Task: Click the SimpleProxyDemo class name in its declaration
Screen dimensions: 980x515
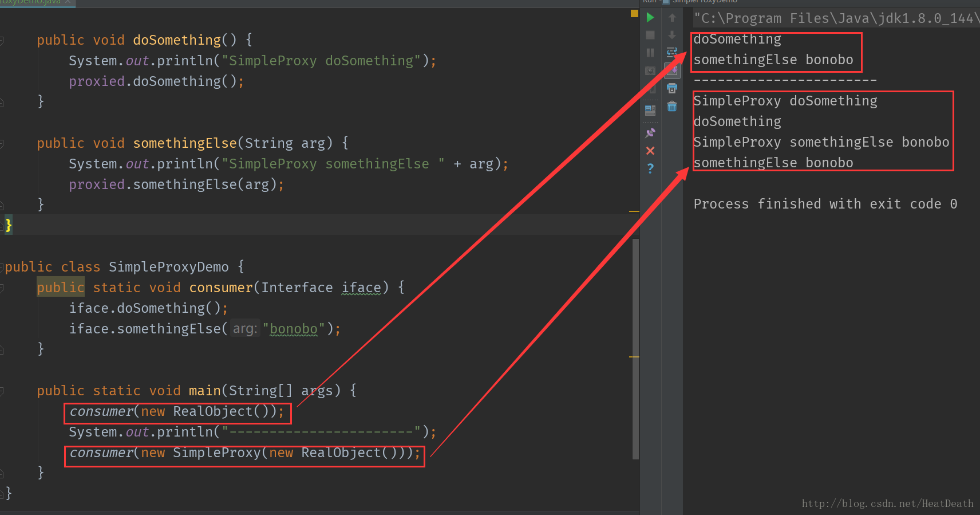Action: (169, 267)
